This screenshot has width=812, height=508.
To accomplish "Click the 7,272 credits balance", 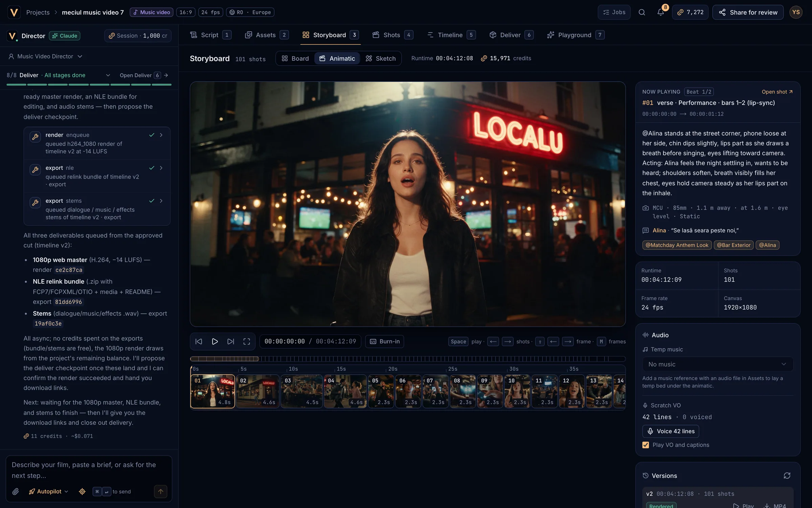I will pyautogui.click(x=690, y=12).
